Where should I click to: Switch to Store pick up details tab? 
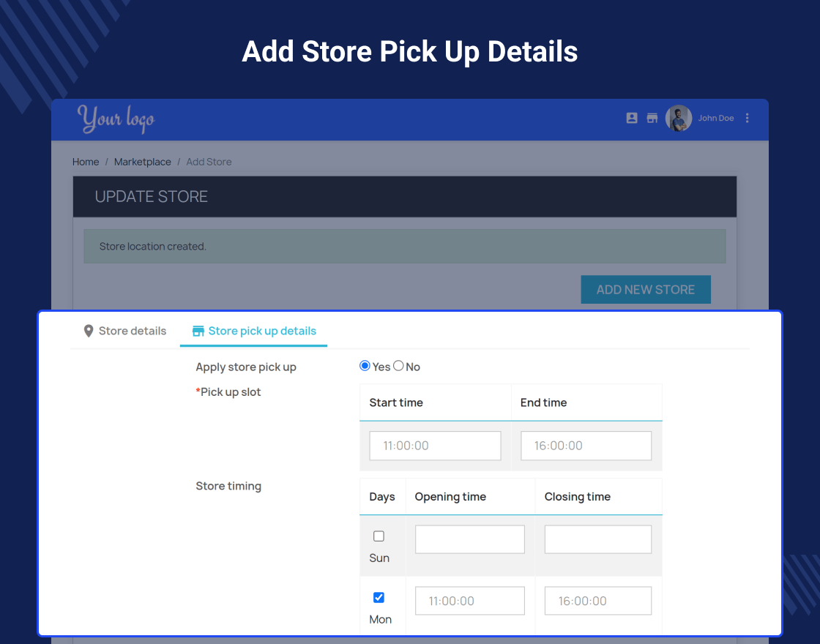pyautogui.click(x=253, y=331)
